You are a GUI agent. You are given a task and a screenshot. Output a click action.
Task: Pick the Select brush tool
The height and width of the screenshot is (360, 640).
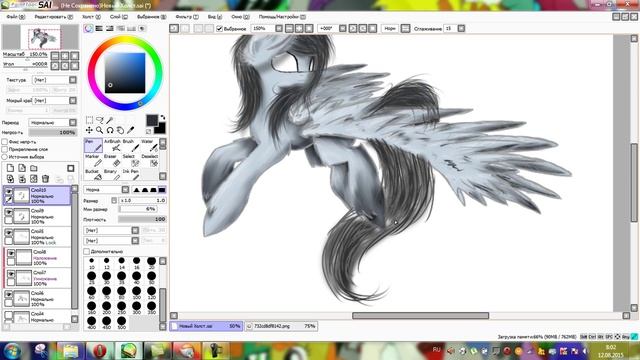[130, 160]
